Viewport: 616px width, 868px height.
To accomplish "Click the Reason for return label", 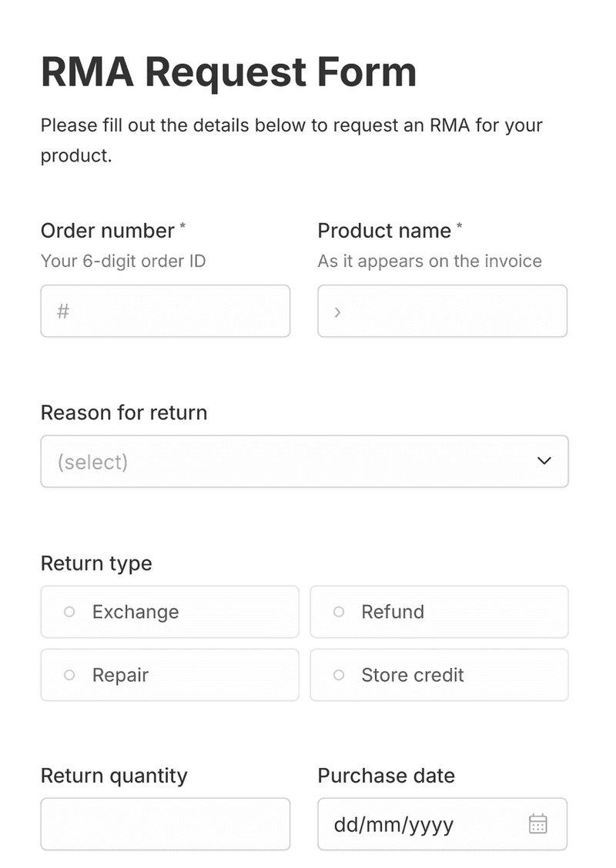I will coord(124,412).
